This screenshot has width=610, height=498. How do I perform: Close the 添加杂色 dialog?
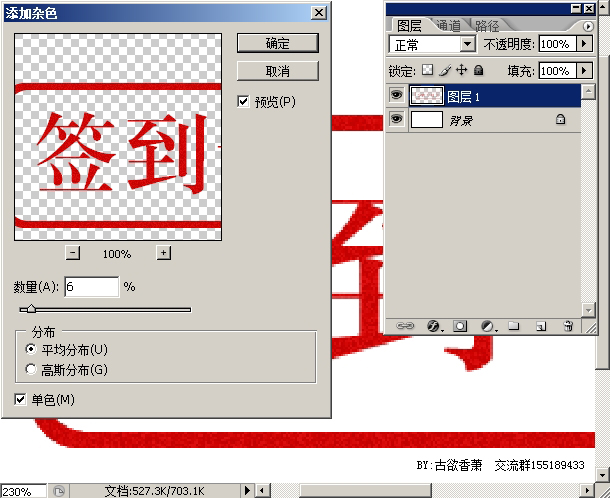319,13
